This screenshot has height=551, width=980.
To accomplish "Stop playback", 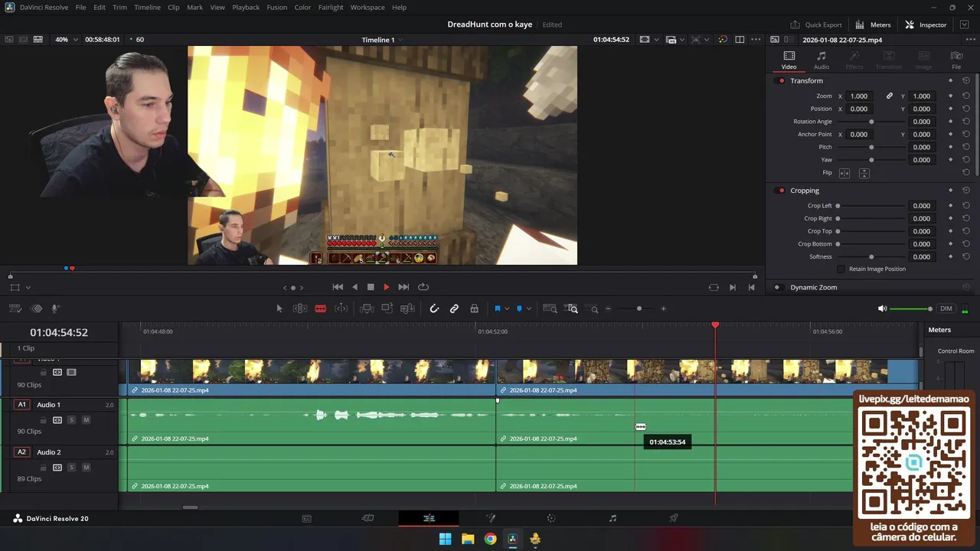I will click(x=371, y=287).
